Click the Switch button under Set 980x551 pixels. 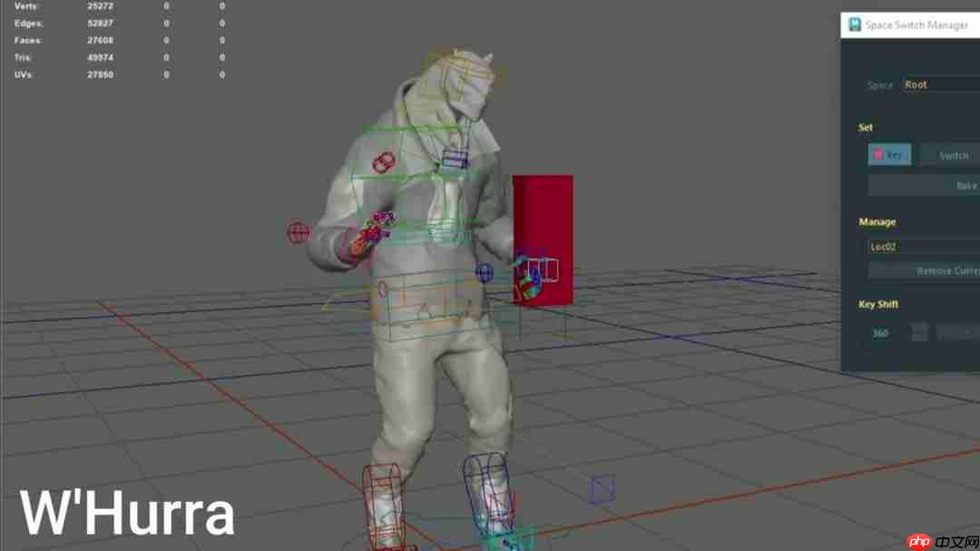click(950, 155)
